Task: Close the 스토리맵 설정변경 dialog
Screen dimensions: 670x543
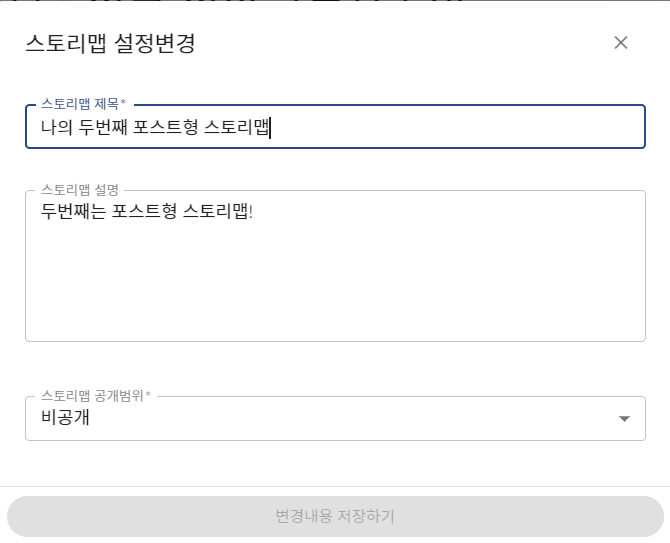Action: [x=621, y=42]
